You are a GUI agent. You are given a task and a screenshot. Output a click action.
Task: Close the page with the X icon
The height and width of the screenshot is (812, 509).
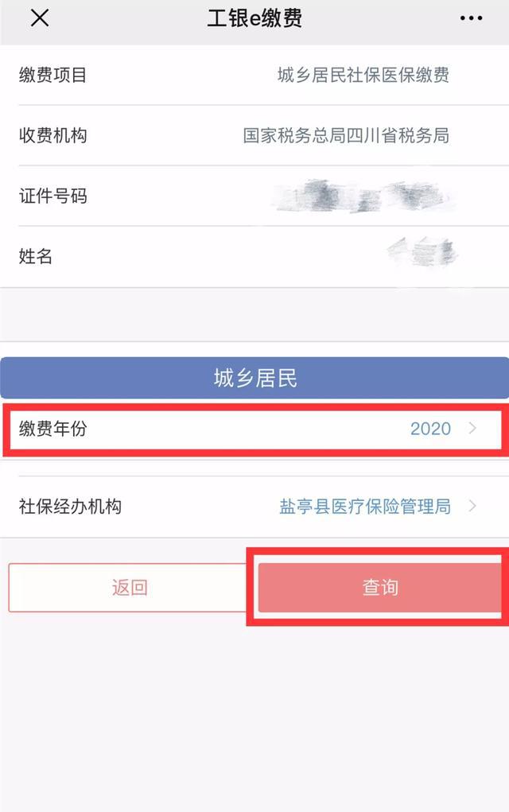point(39,18)
